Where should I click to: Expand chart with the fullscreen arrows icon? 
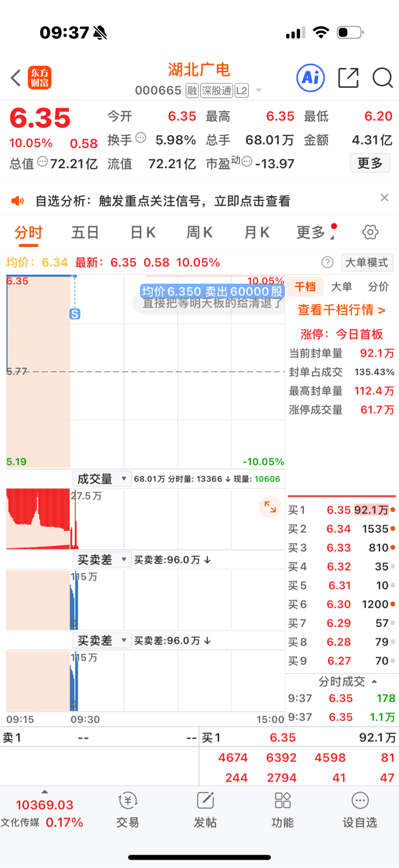[x=270, y=507]
